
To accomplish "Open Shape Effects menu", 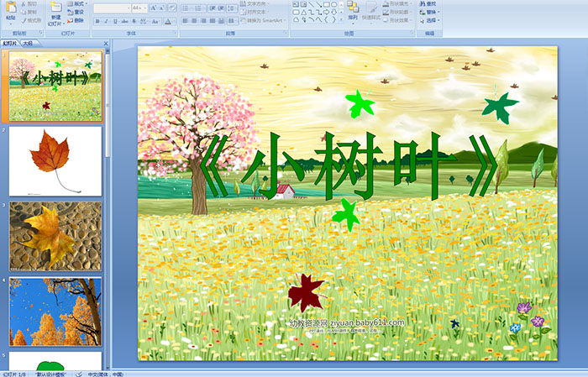I will click(x=397, y=20).
